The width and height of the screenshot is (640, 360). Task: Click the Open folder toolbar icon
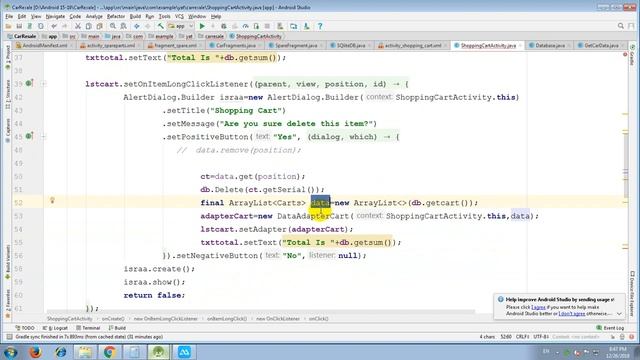tap(8, 26)
